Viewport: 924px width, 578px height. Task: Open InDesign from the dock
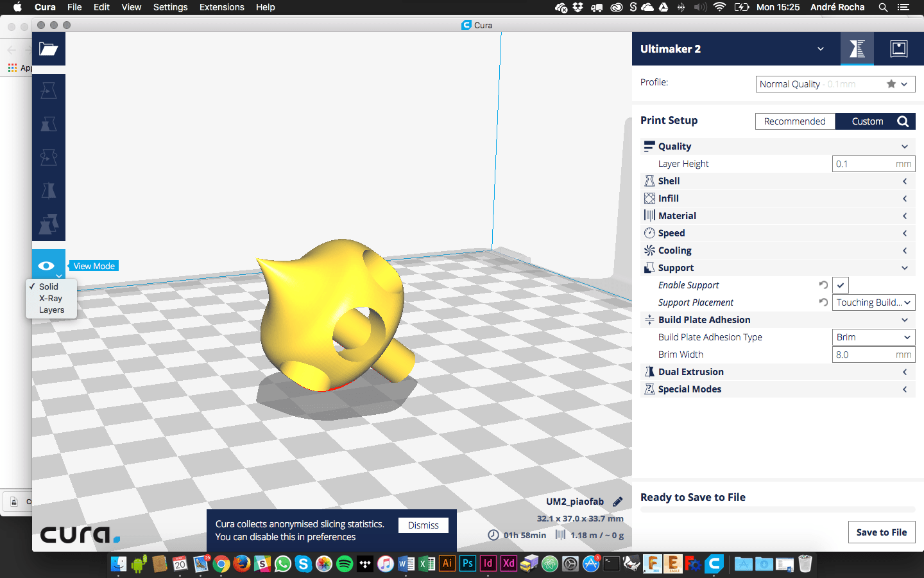488,563
